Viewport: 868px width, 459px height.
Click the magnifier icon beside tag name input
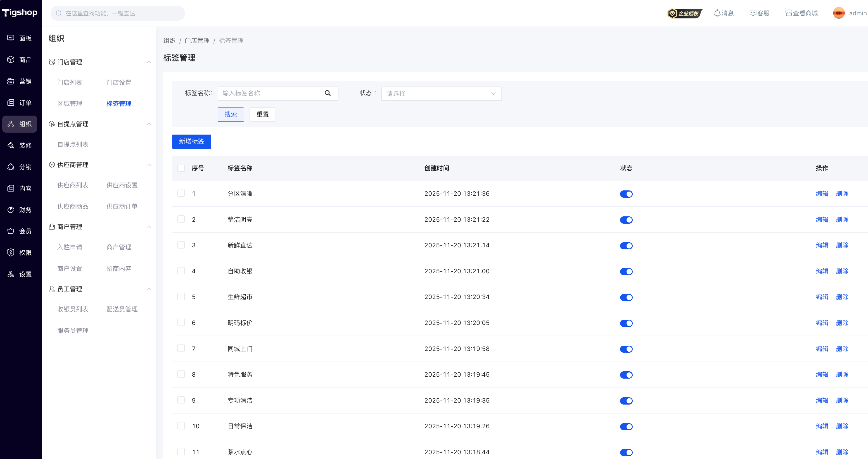pos(328,93)
